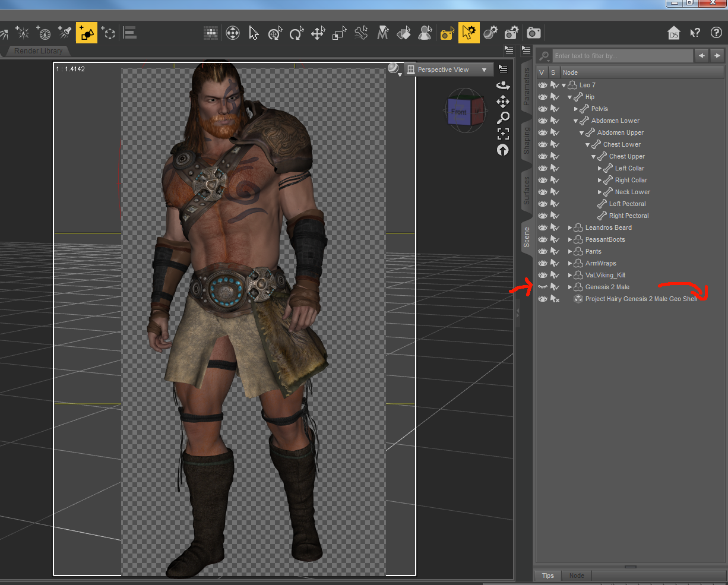Switch to the Parameters side tab
Viewport: 728px width, 585px height.
point(527,87)
